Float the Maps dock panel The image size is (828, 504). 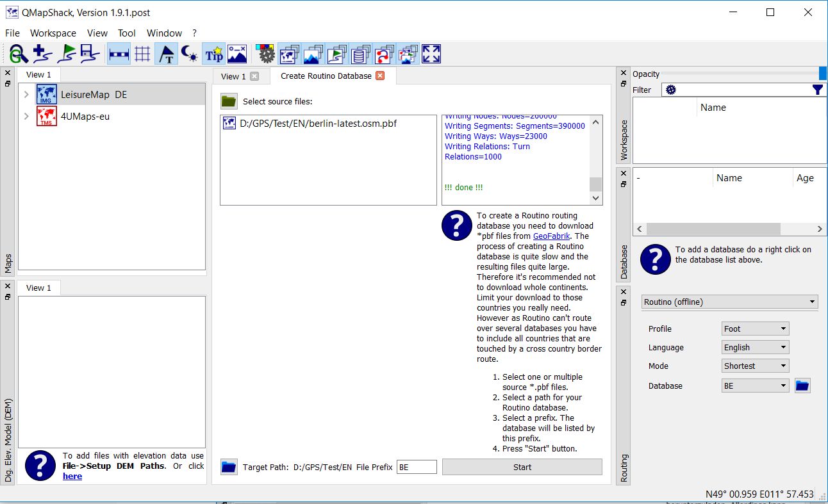tap(8, 84)
